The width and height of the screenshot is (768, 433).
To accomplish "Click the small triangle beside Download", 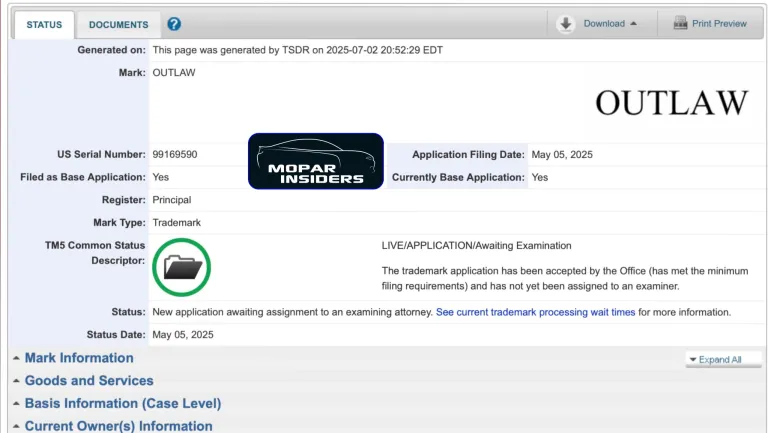I will point(634,24).
